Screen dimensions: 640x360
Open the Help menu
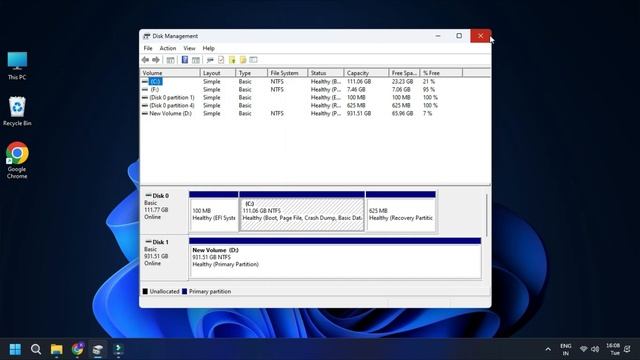pyautogui.click(x=209, y=48)
